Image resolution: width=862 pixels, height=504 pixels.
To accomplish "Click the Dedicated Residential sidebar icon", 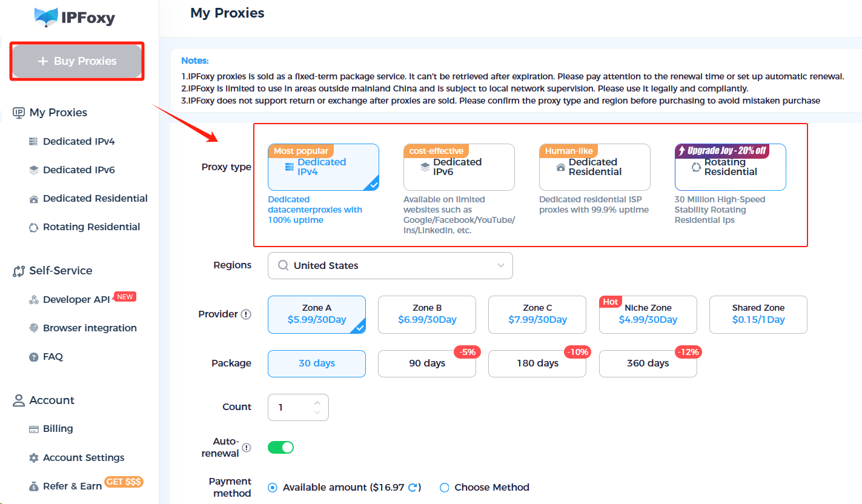I will click(35, 198).
